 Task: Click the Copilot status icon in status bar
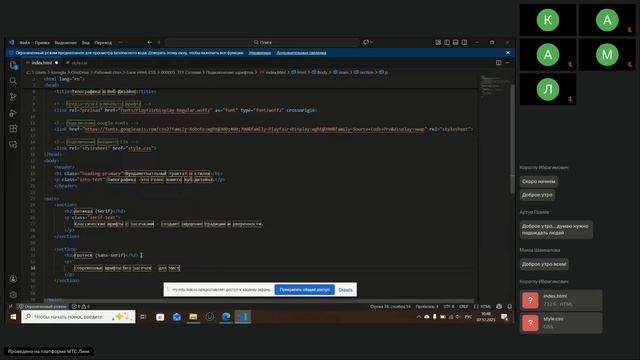pos(499,307)
